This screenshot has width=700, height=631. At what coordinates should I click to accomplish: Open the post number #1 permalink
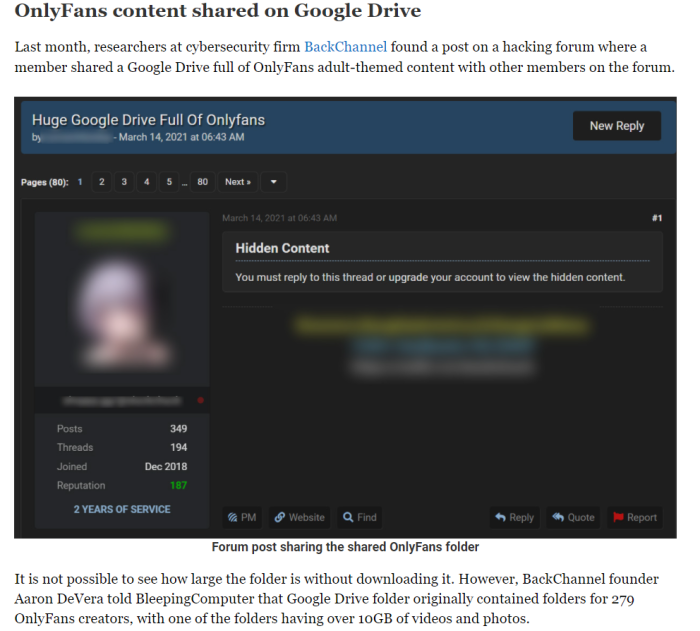tap(657, 218)
